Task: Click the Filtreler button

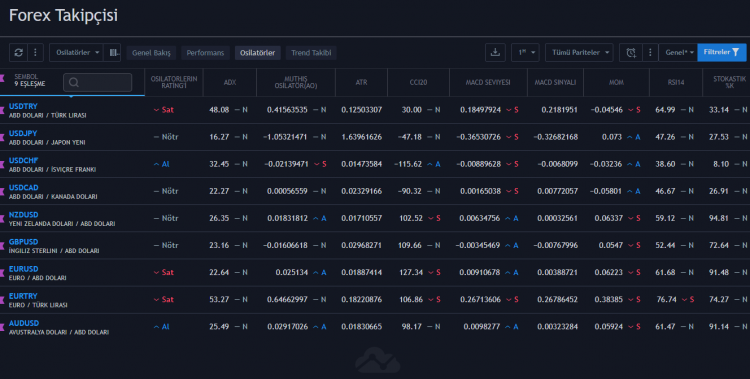Action: (722, 52)
